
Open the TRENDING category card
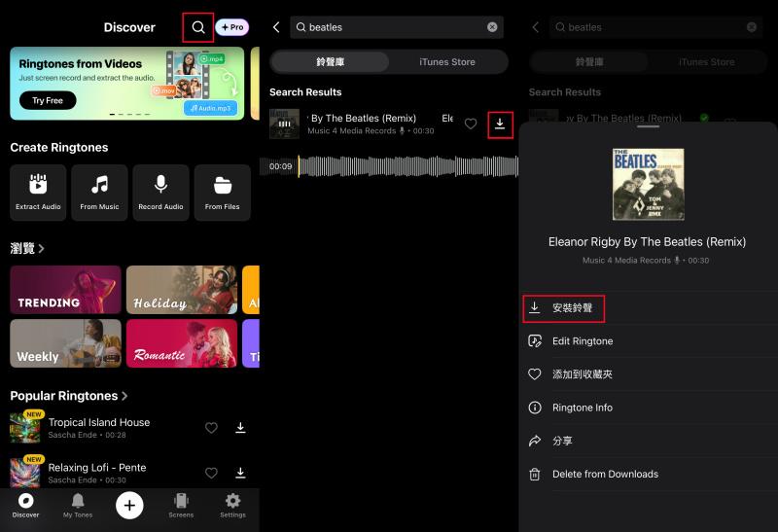coord(65,290)
